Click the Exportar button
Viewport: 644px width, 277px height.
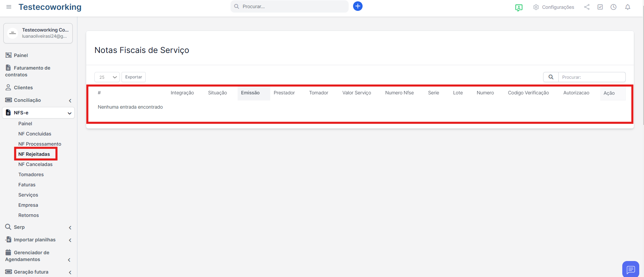[133, 77]
